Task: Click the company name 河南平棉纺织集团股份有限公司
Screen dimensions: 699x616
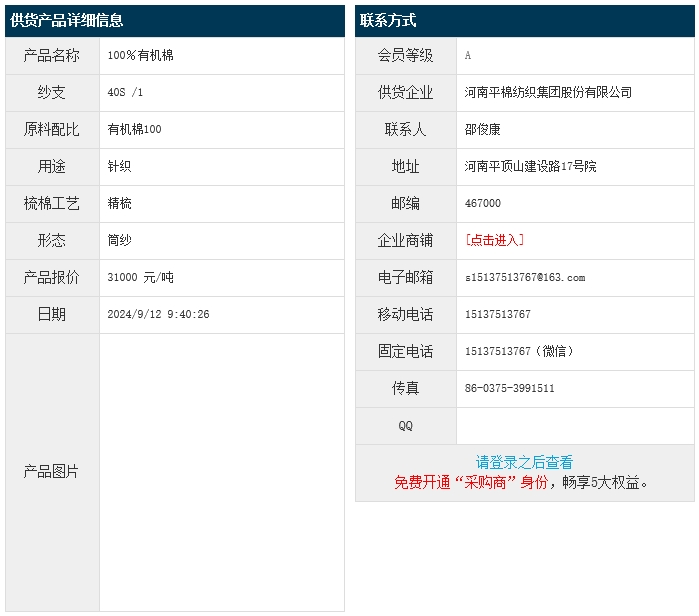Action: tap(548, 92)
